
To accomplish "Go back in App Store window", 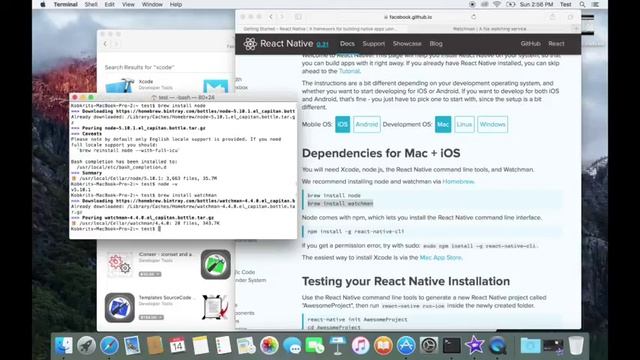I will pyautogui.click(x=105, y=44).
